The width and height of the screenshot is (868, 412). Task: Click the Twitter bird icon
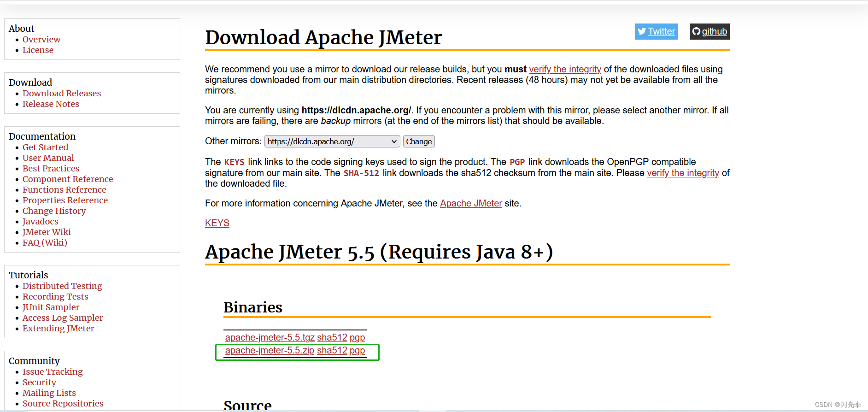pos(642,31)
